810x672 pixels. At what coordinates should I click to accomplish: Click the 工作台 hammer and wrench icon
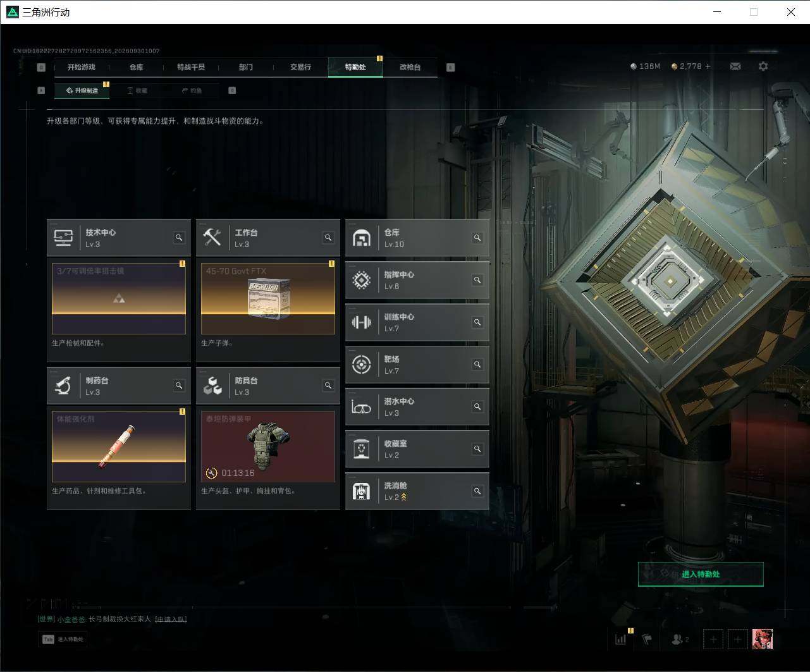coord(212,238)
